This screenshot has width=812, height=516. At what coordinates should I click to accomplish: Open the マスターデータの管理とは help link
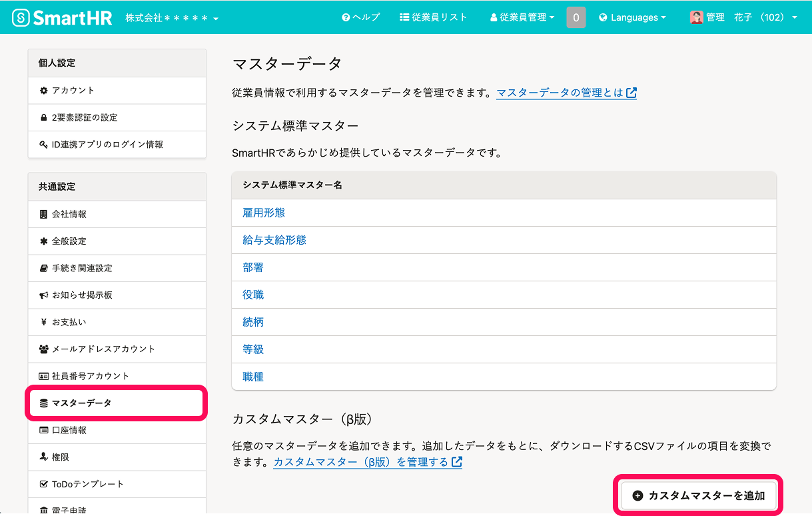tap(566, 93)
